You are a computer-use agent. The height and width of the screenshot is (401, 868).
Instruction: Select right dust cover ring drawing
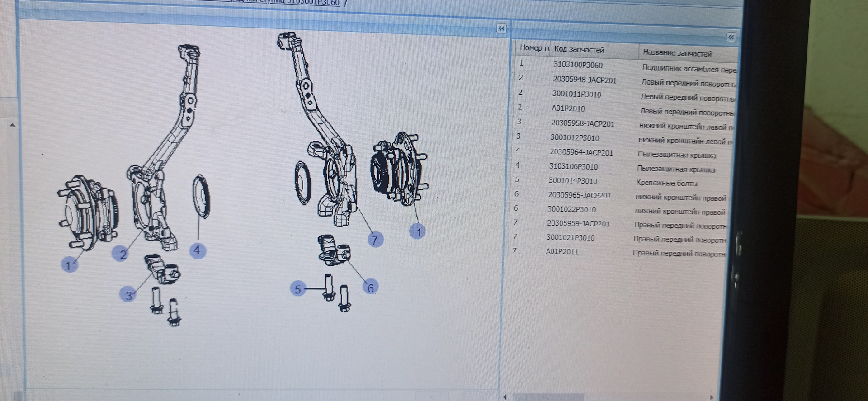click(x=302, y=183)
